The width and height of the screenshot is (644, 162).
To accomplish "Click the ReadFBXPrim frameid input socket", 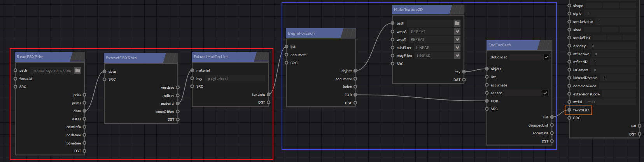I will point(16,79).
